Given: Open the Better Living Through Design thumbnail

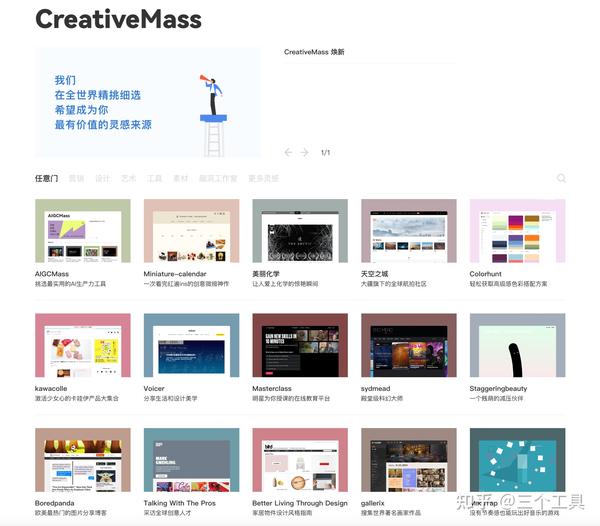Looking at the screenshot, I should [300, 460].
